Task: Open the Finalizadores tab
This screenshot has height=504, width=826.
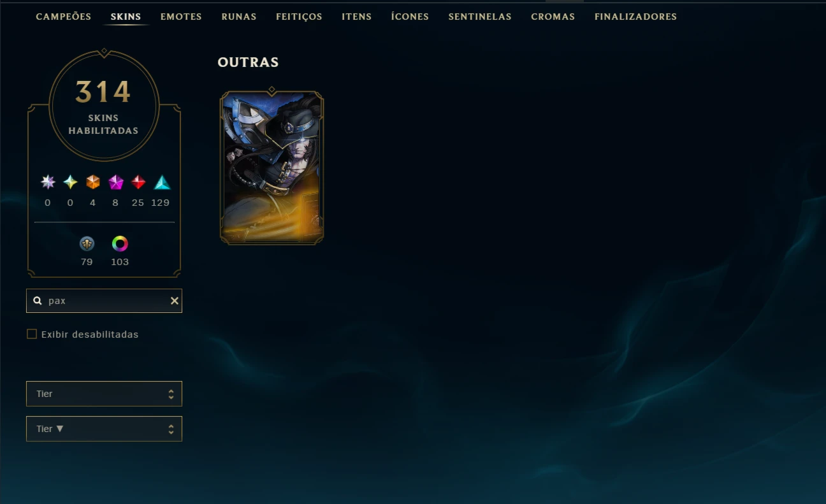Action: point(635,17)
